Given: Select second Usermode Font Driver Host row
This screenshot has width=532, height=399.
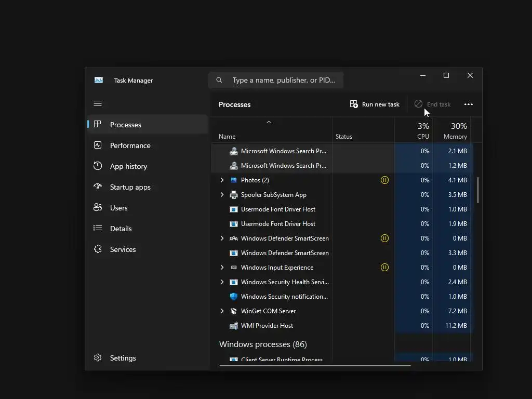Looking at the screenshot, I should coord(342,224).
